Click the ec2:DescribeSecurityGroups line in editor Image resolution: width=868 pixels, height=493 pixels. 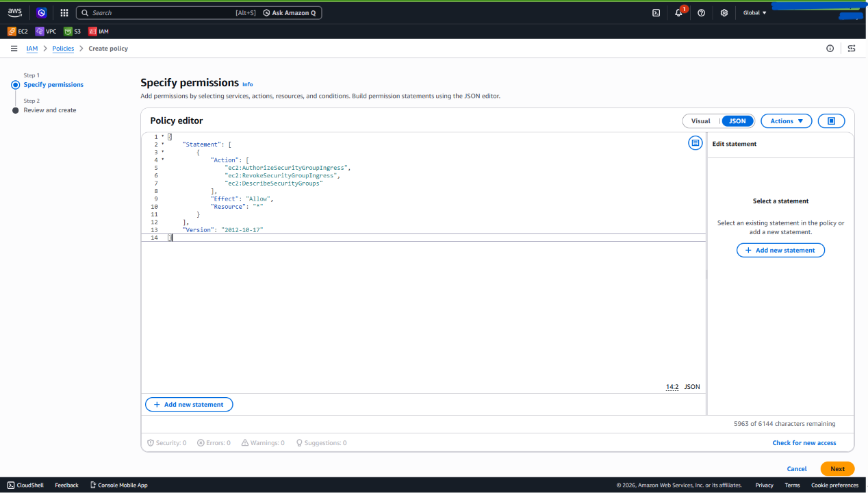275,184
